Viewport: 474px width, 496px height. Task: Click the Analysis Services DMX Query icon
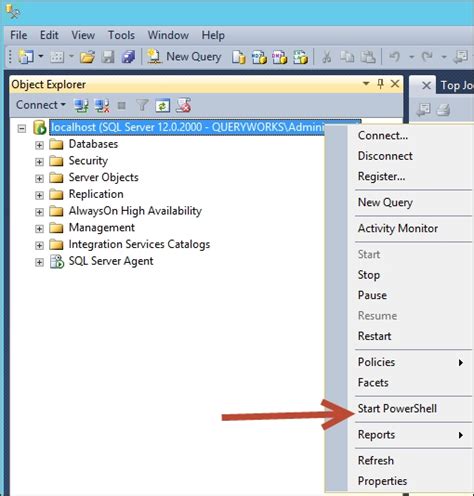click(279, 57)
